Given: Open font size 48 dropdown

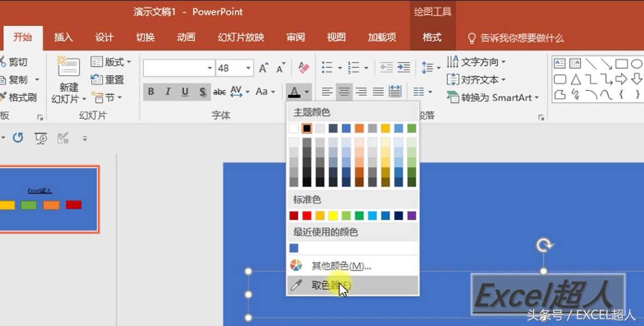Looking at the screenshot, I should coord(249,68).
